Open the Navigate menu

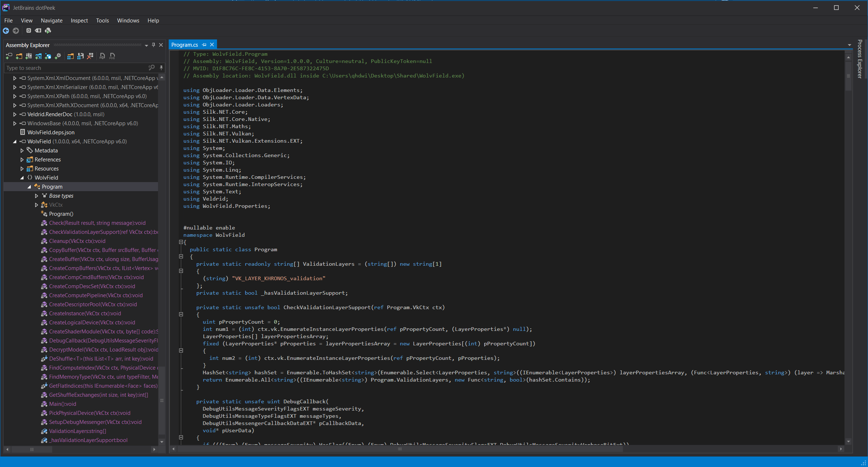pyautogui.click(x=52, y=21)
